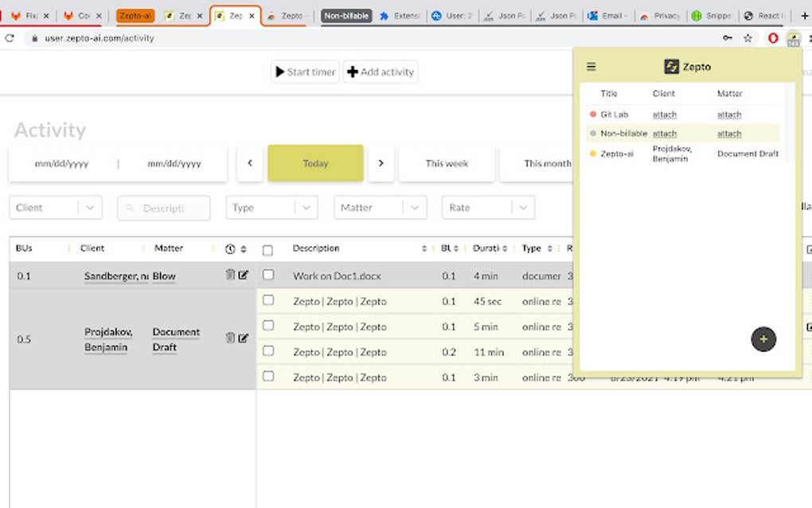Check the 45 sec Zepto entry's checkbox
This screenshot has width=812, height=508.
click(268, 301)
